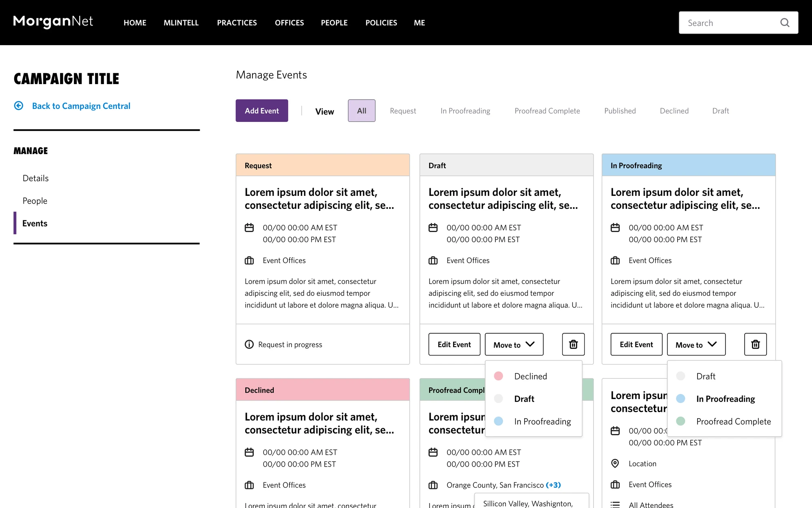The width and height of the screenshot is (812, 508).
Task: Delete the In Proofreading event with trash icon
Action: [756, 344]
